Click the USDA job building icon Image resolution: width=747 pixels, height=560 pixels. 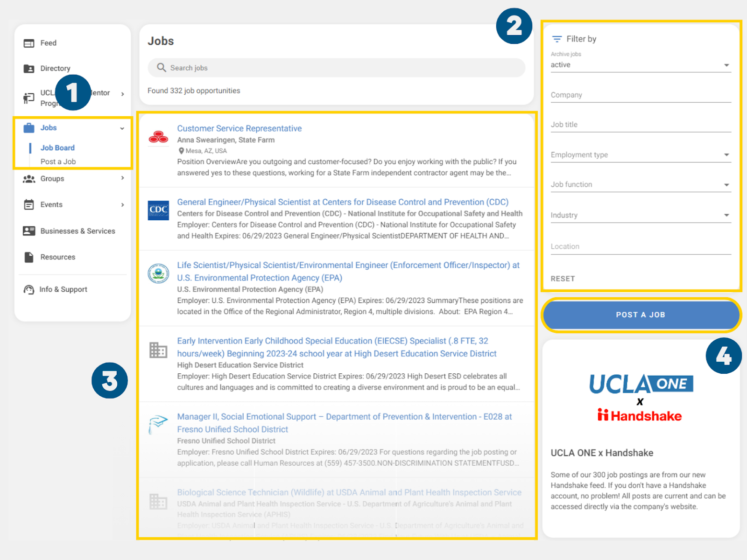(158, 502)
